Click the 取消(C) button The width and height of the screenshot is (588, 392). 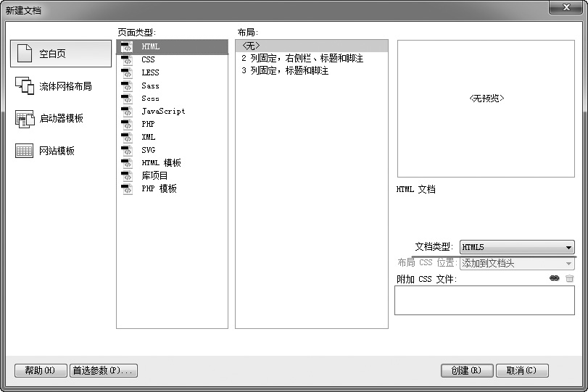[522, 371]
